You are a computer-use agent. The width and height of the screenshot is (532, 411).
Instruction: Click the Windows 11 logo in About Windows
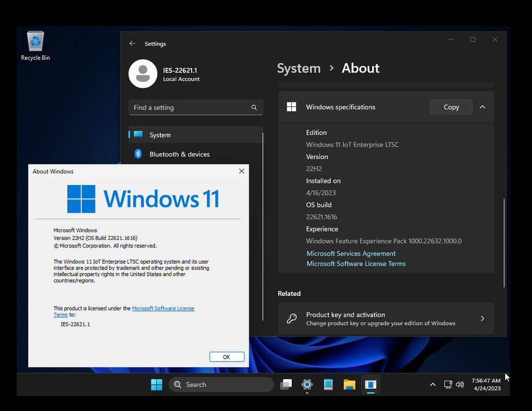143,199
